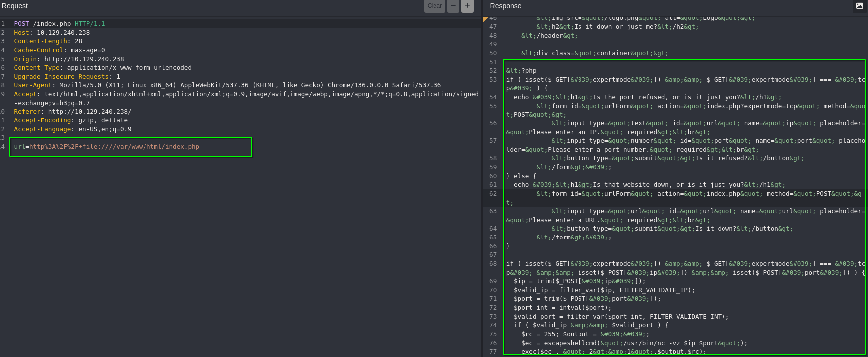Viewport: 868px width, 357px height.
Task: Click the $port = trim($_POST port) line
Action: pyautogui.click(x=587, y=299)
